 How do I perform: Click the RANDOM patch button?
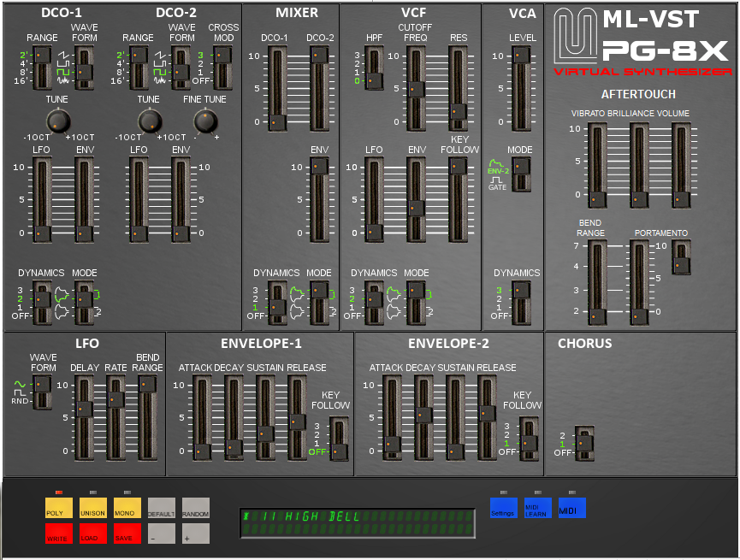[196, 508]
